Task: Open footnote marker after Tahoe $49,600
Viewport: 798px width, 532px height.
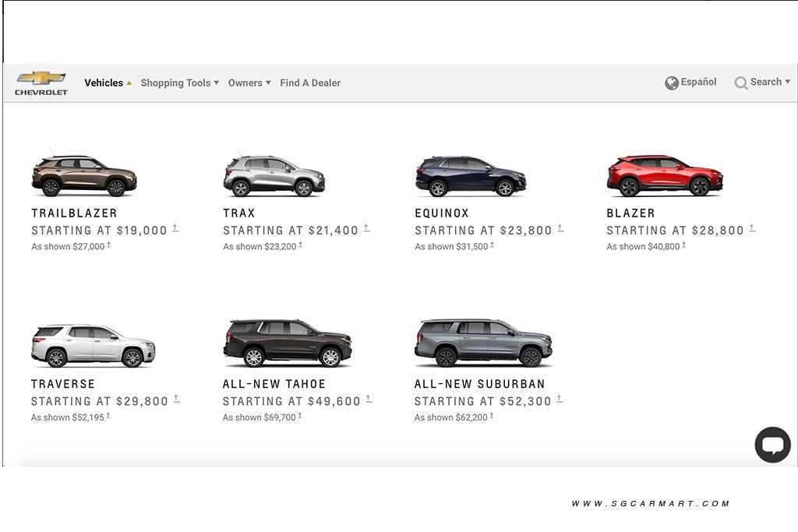Action: [x=369, y=400]
